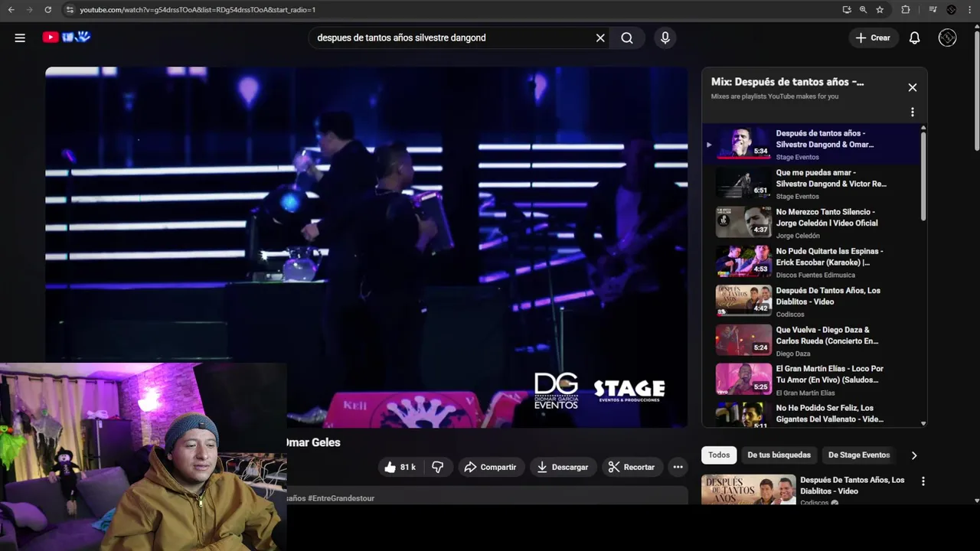Open the install/cast icon in address bar
980x551 pixels.
tap(846, 10)
